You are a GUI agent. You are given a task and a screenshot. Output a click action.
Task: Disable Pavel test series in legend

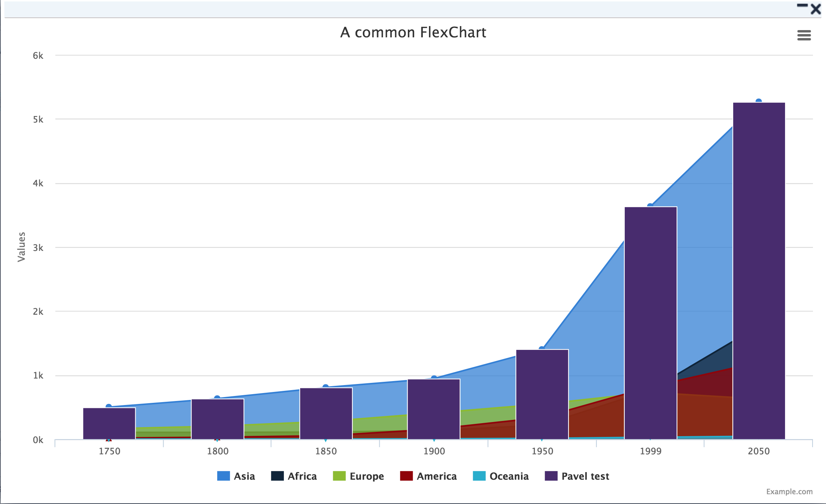click(x=585, y=476)
